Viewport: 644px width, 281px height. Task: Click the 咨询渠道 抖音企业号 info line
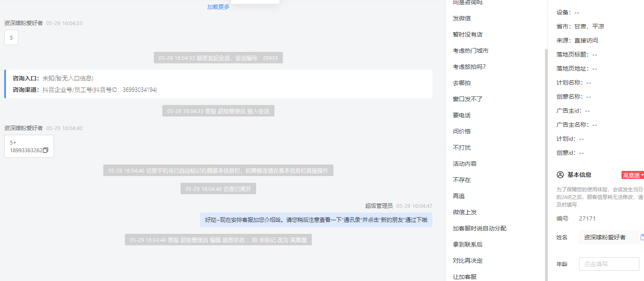(x=85, y=90)
